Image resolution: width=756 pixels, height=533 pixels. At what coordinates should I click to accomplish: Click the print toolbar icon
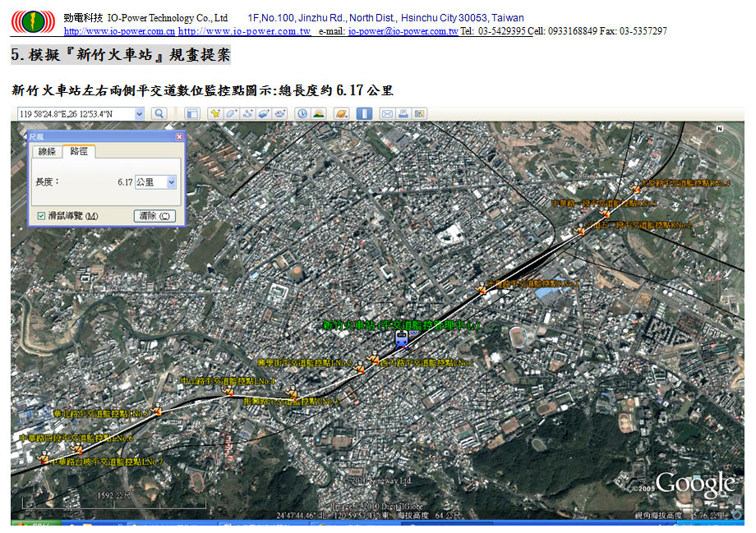403,113
